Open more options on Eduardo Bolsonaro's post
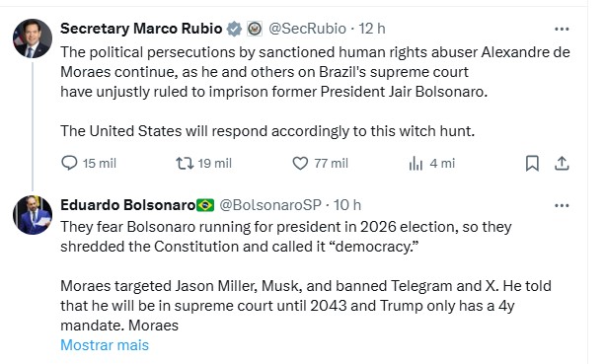 coord(562,205)
